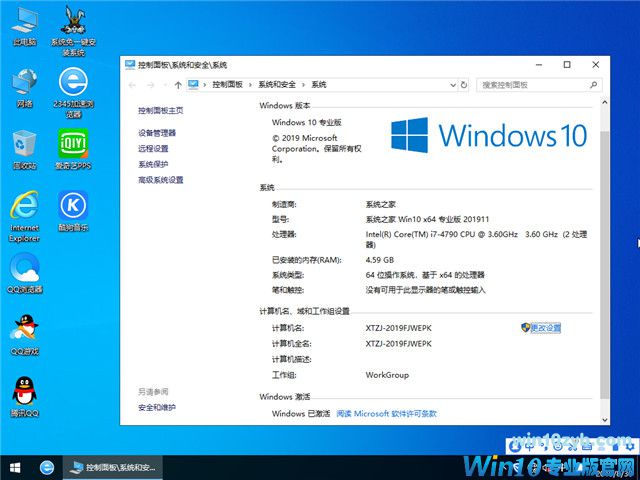
Task: Click the window title bar system icon
Action: point(130,64)
